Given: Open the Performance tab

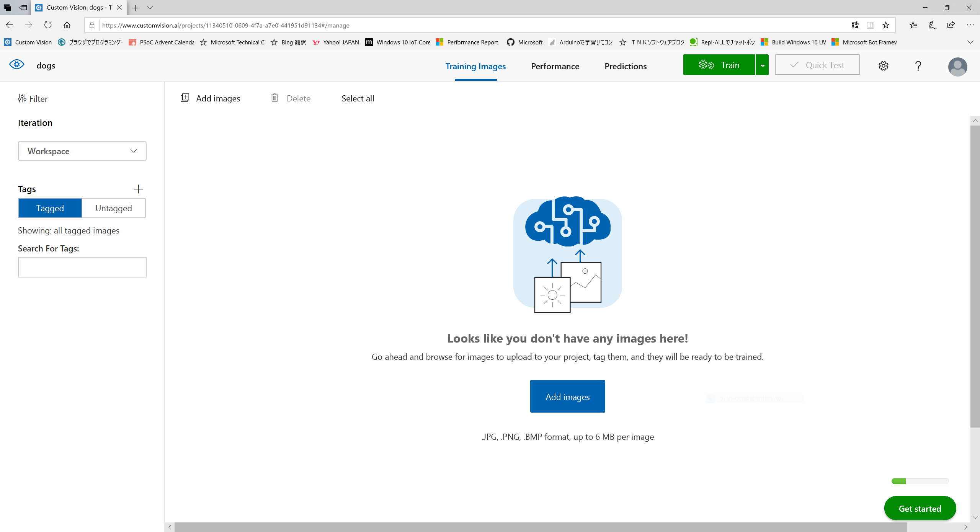Looking at the screenshot, I should [x=555, y=66].
